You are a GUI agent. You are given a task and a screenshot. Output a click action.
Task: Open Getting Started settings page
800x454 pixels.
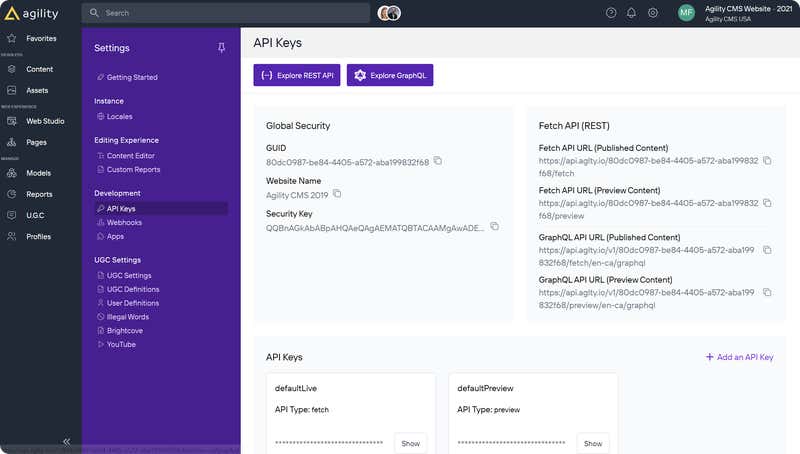click(x=127, y=77)
